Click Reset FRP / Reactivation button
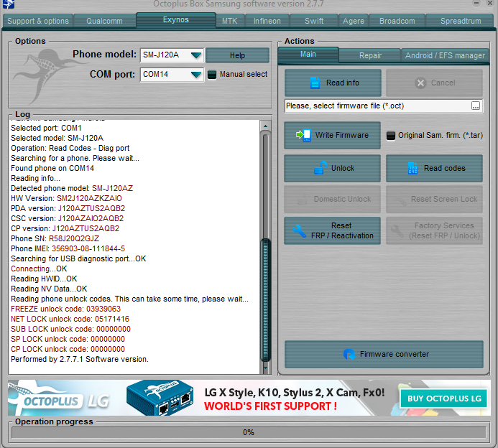This screenshot has height=448, width=498. 332,230
